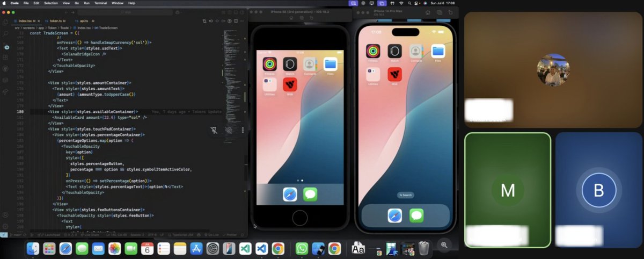Open Fitness on the iPhone 14 Pro Max
The image size is (644, 259).
tap(373, 51)
